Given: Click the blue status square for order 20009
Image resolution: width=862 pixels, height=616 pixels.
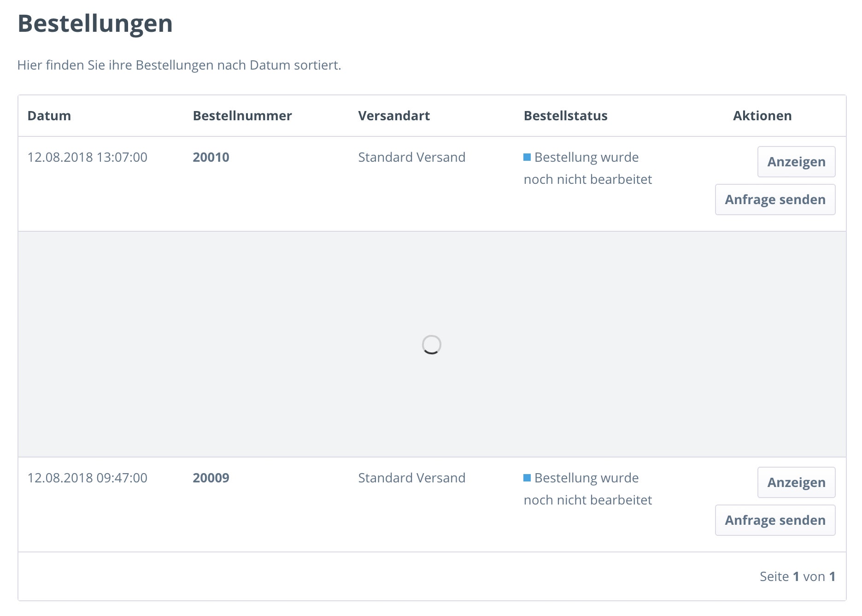Looking at the screenshot, I should (527, 478).
